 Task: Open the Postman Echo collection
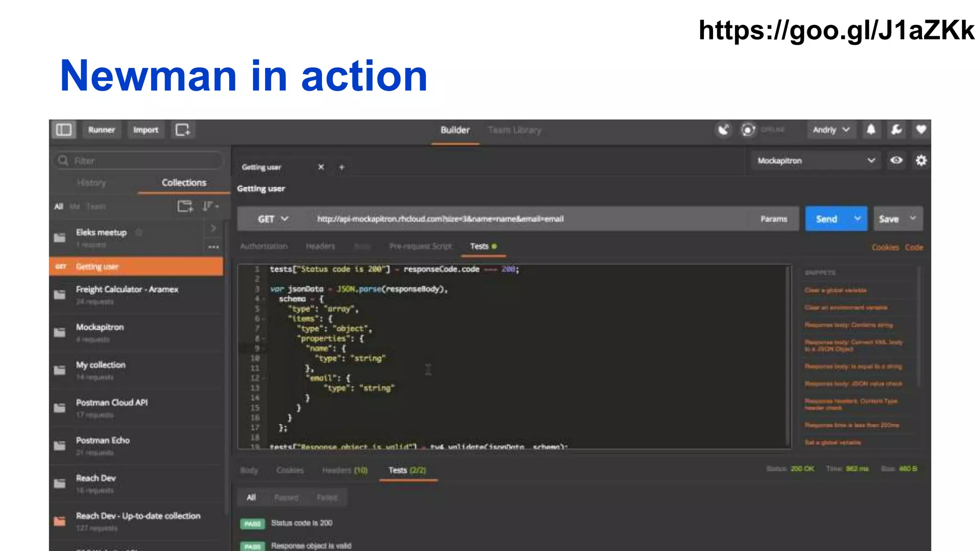[136, 446]
